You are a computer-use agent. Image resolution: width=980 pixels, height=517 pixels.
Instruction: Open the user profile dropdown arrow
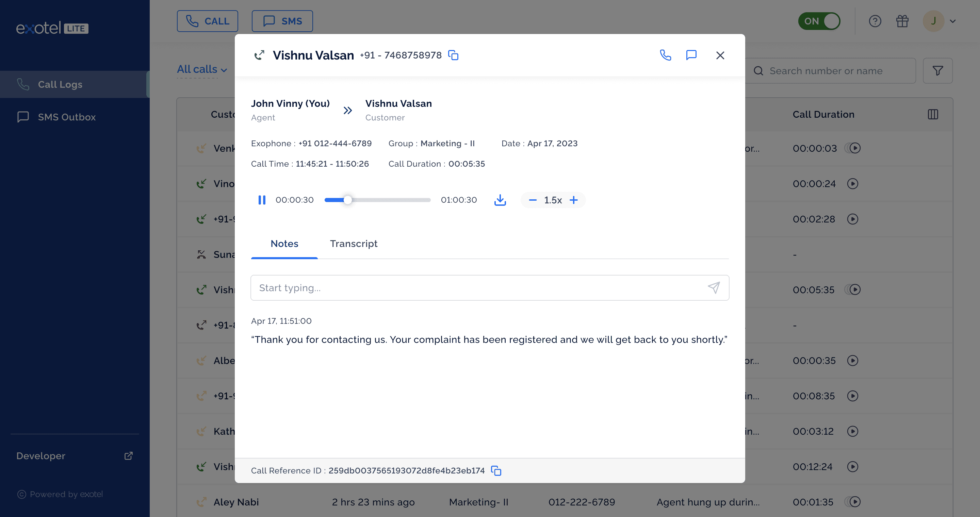(x=953, y=21)
